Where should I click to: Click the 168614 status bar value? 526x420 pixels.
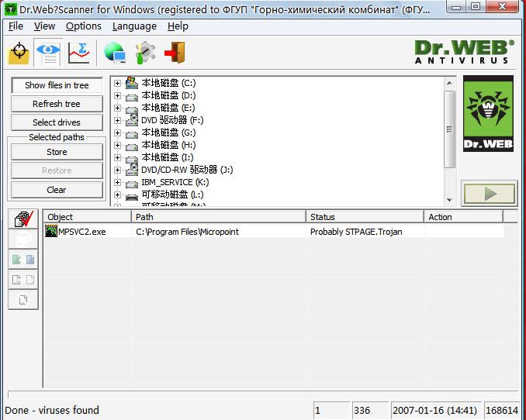pyautogui.click(x=502, y=410)
